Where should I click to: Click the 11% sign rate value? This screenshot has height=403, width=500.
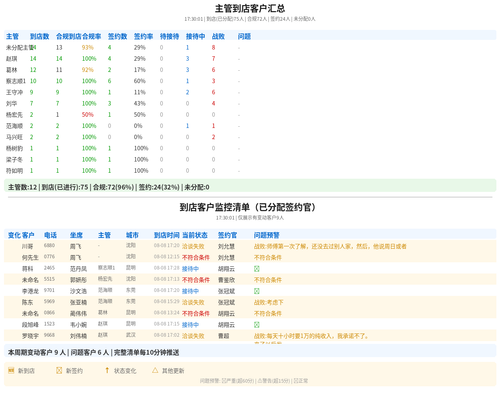pyautogui.click(x=140, y=92)
